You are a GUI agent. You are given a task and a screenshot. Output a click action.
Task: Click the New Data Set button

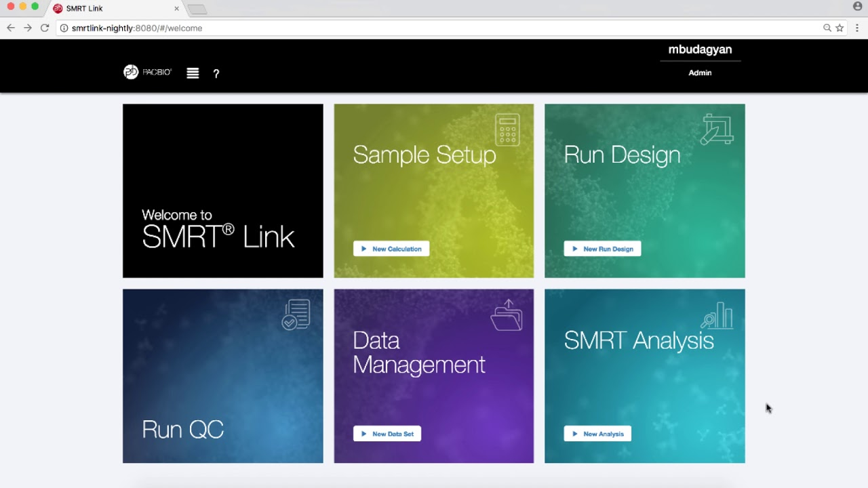[x=387, y=434]
